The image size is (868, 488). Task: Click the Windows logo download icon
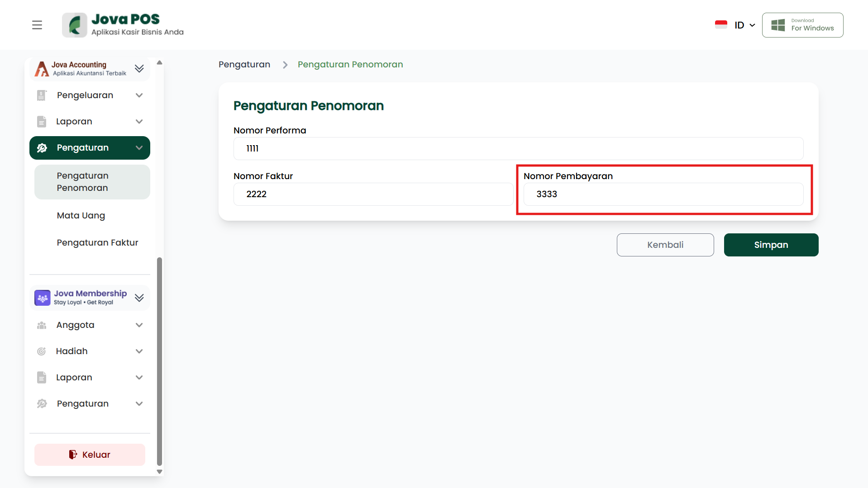click(778, 25)
